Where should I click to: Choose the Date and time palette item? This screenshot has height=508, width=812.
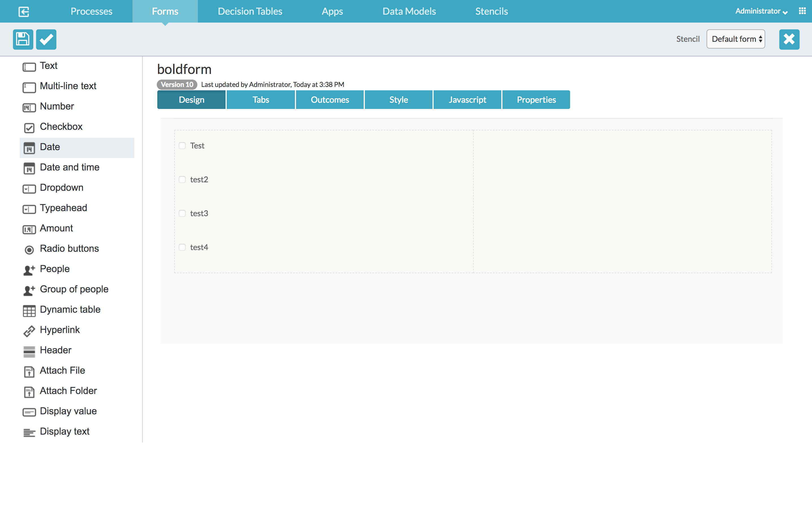[77, 168]
